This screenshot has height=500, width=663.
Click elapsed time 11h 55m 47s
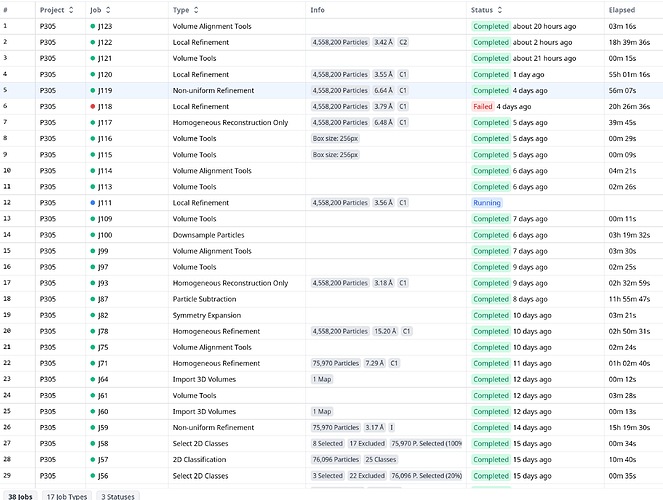pyautogui.click(x=629, y=299)
